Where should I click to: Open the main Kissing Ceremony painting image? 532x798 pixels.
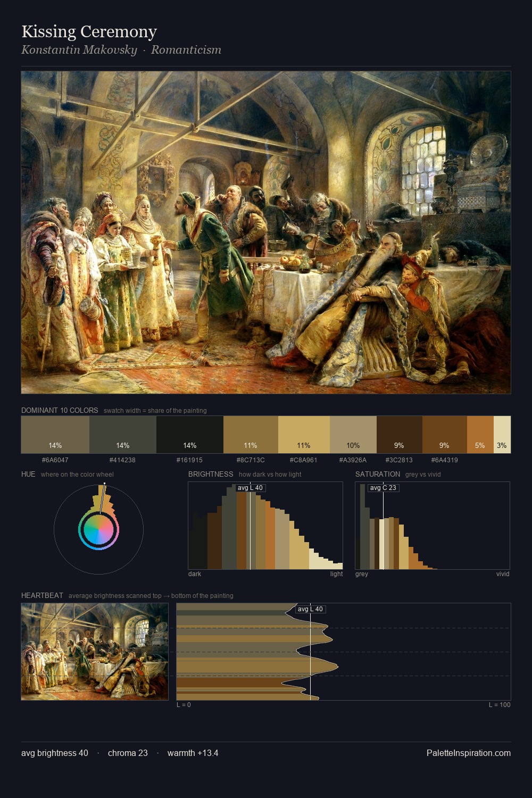(x=266, y=232)
